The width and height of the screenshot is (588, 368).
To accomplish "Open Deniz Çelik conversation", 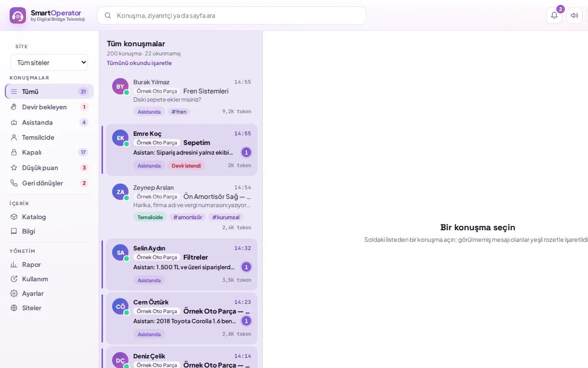I will 181,357.
